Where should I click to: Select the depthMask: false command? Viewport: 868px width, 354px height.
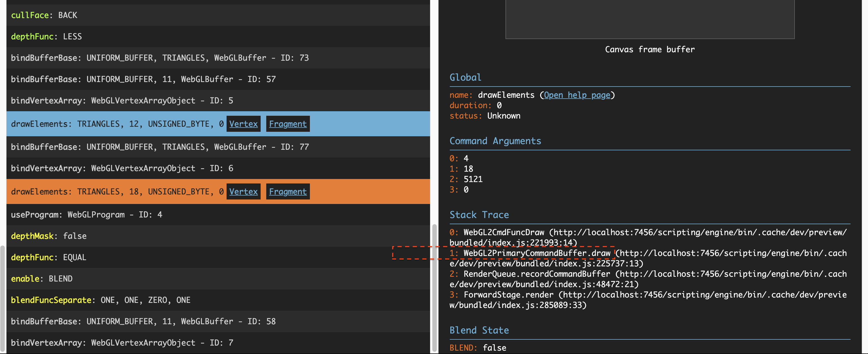tap(49, 236)
